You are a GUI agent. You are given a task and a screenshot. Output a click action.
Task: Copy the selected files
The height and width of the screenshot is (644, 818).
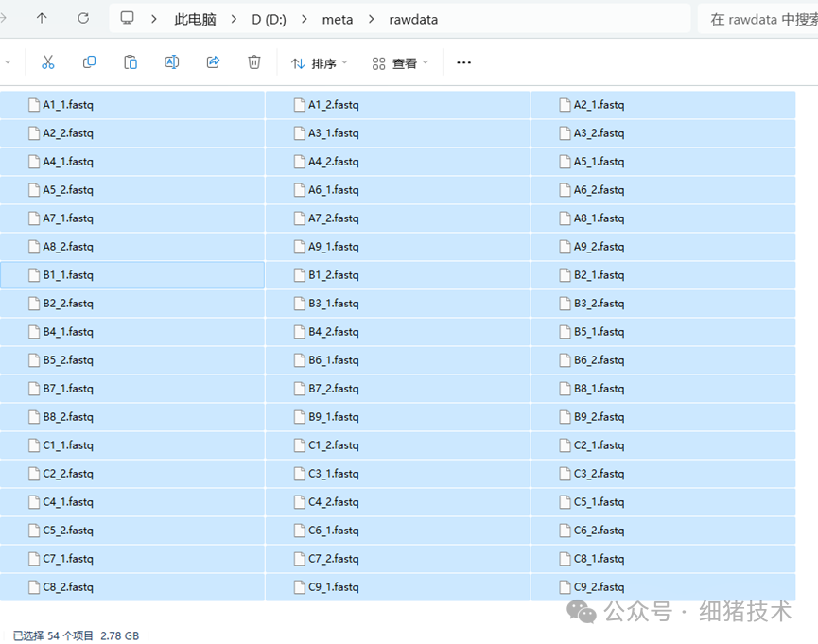[x=88, y=62]
